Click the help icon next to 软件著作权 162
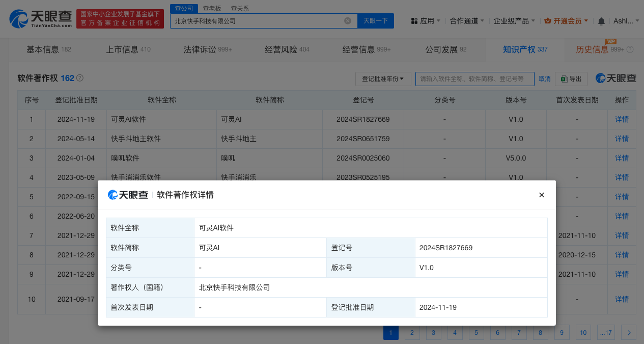The image size is (644, 344). coord(80,78)
